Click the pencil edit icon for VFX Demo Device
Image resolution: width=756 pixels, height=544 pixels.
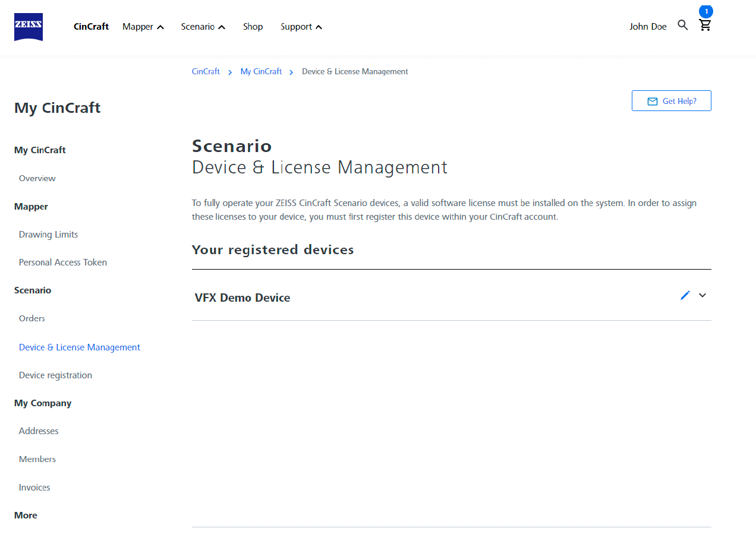coord(685,295)
